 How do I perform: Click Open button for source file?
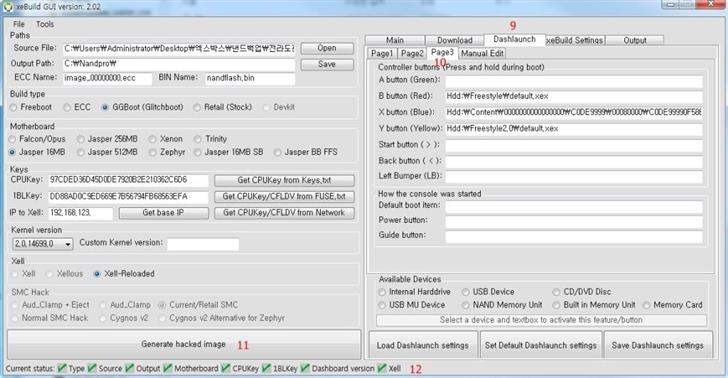point(327,48)
